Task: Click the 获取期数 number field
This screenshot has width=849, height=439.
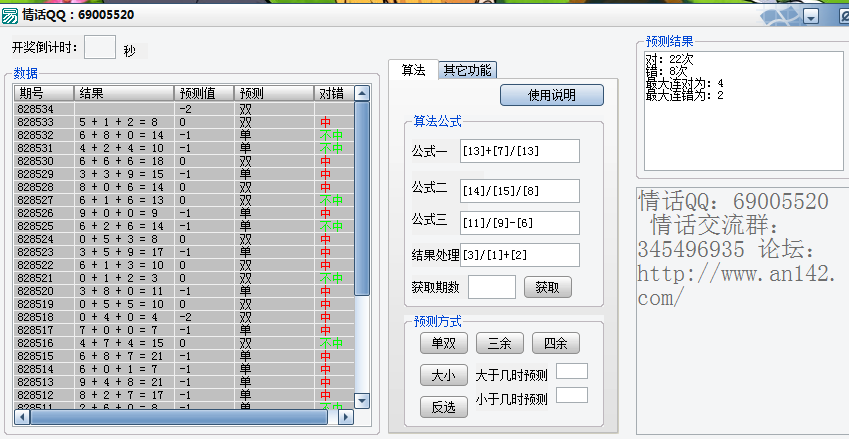Action: [x=491, y=287]
